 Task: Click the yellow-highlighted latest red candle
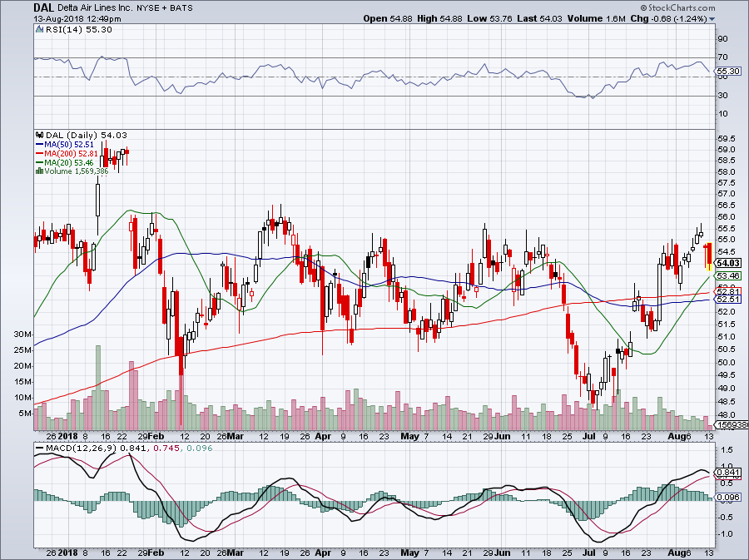(709, 257)
